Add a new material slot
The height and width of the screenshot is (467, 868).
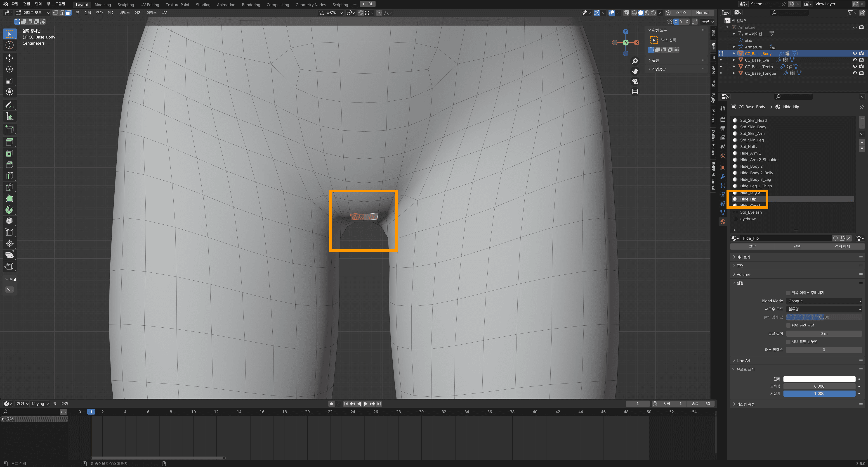pos(862,119)
